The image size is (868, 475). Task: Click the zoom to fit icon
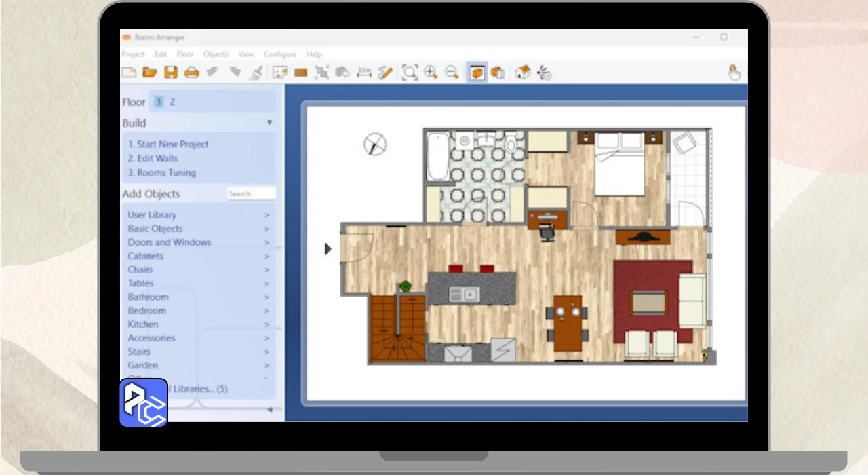click(410, 72)
